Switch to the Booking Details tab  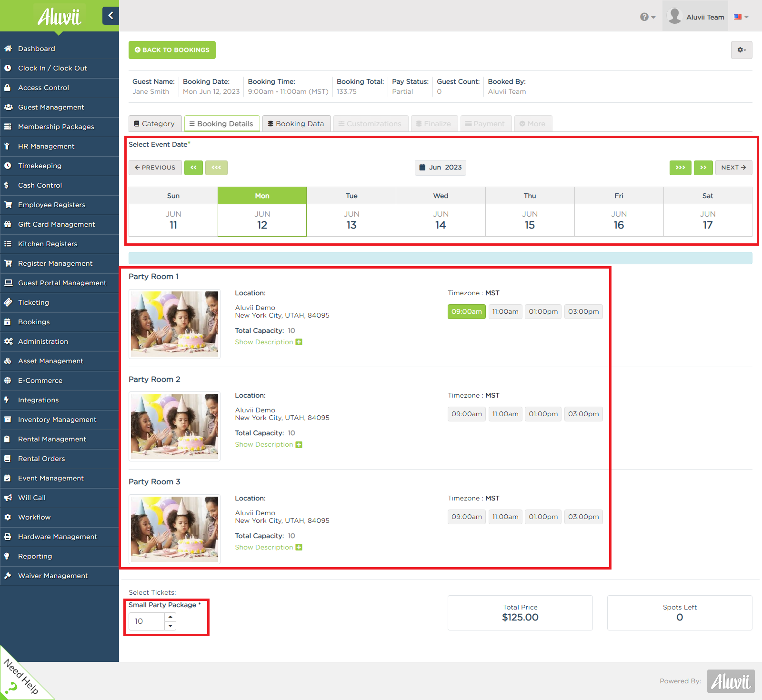pyautogui.click(x=222, y=124)
